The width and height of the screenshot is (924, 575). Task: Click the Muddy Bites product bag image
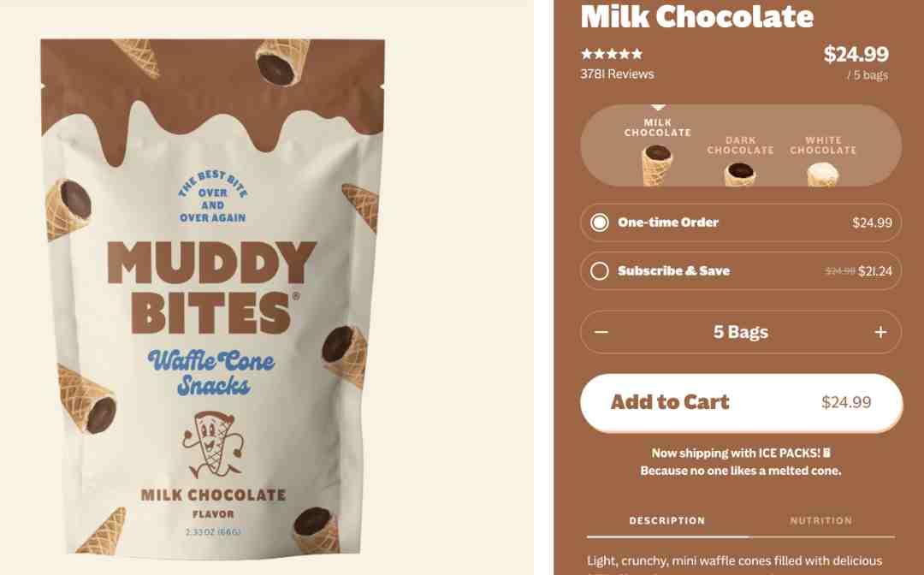(x=212, y=296)
